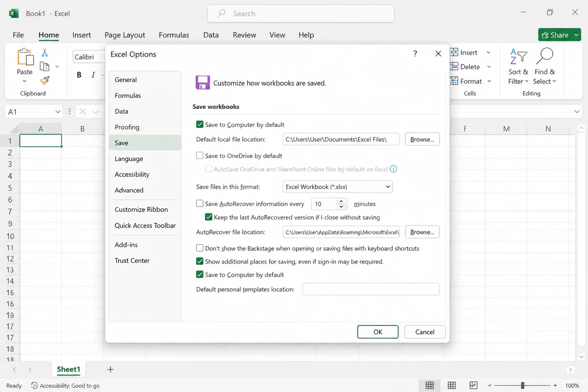Enable Save AutoRecover information checkbox
The width and height of the screenshot is (588, 392).
[x=199, y=204]
